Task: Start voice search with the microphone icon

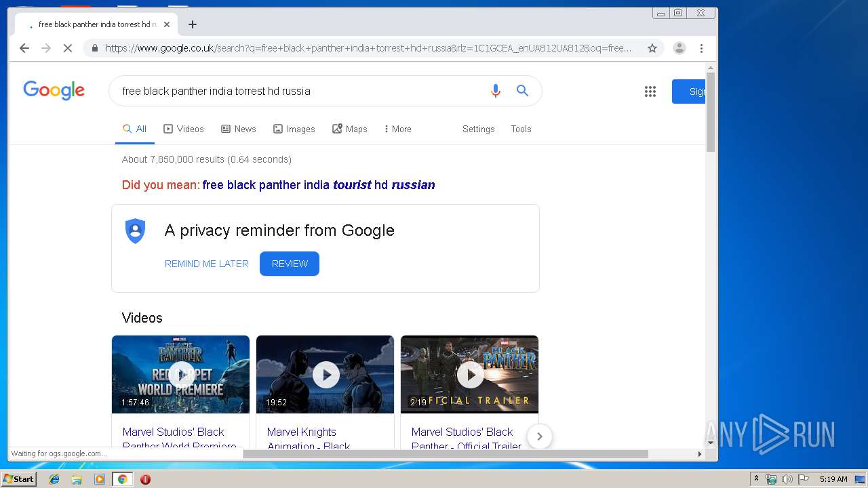Action: pos(496,91)
